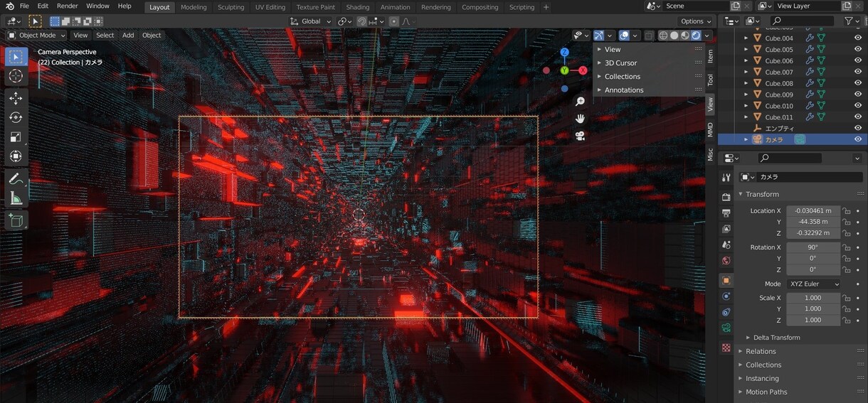
Task: Choose the Move tool
Action: 16,99
